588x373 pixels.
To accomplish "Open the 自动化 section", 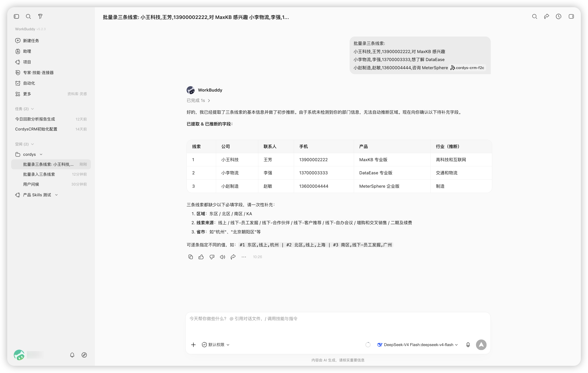I will [x=51, y=83].
